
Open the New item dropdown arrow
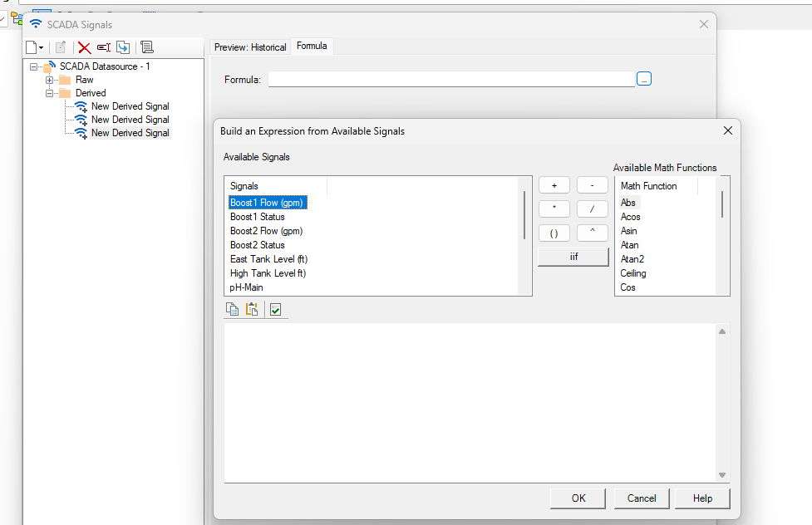[41, 48]
